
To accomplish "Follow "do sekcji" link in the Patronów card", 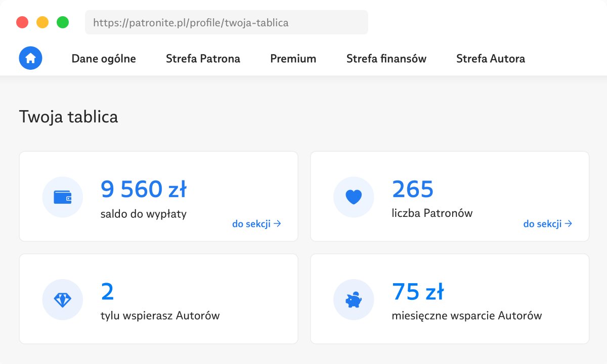I will click(548, 223).
